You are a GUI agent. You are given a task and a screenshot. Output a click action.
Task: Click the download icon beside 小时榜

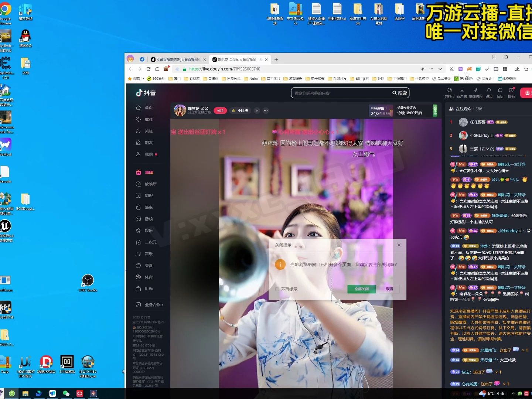click(257, 110)
